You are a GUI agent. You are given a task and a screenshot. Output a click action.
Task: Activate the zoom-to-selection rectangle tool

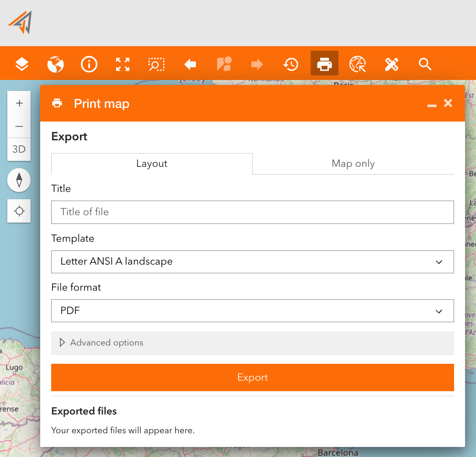tap(156, 64)
